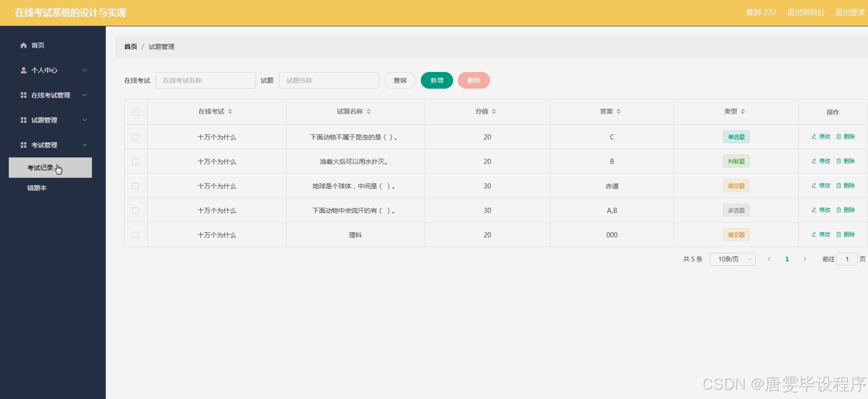Click the grid icon beside 在线考试管理
868x399 pixels.
(x=23, y=95)
